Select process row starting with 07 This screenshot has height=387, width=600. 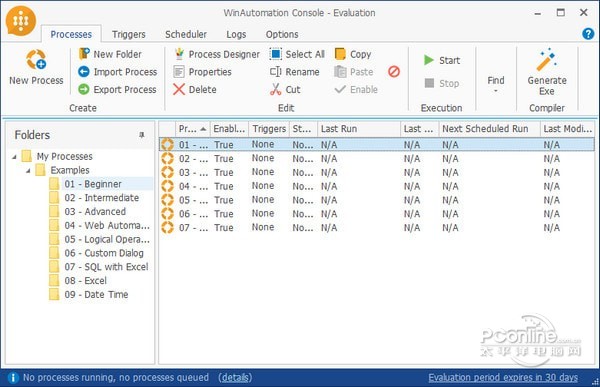(377, 227)
